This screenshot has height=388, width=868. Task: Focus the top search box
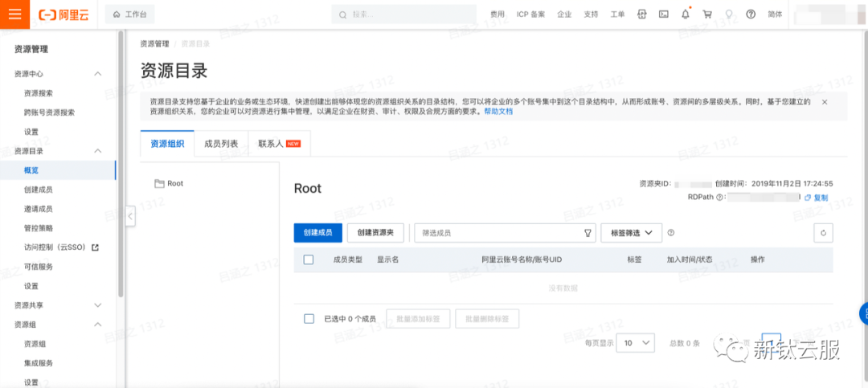[404, 14]
